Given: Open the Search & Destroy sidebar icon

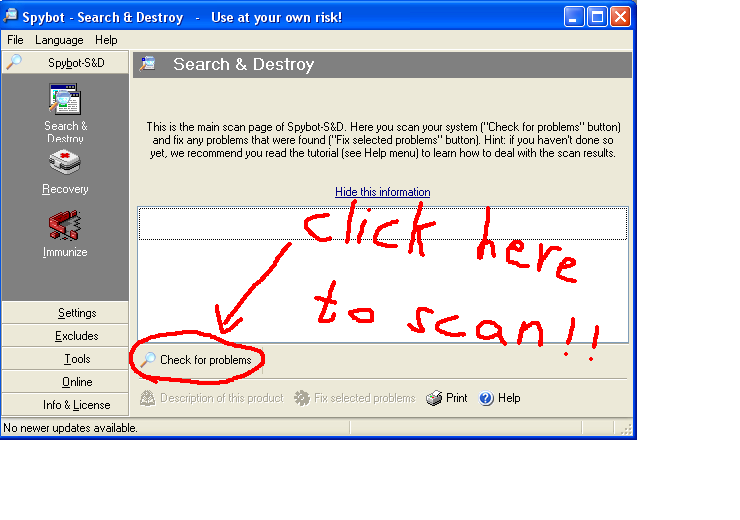Looking at the screenshot, I should click(65, 99).
